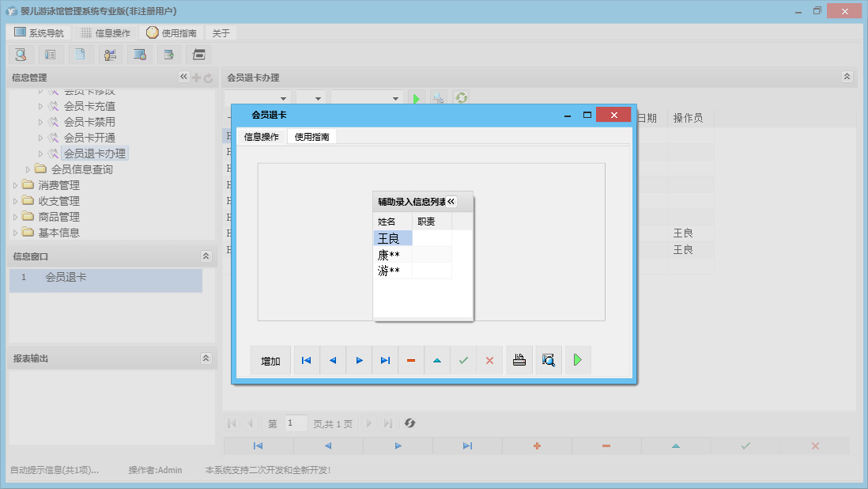Click the green checkmark confirm icon in dialog

[463, 361]
